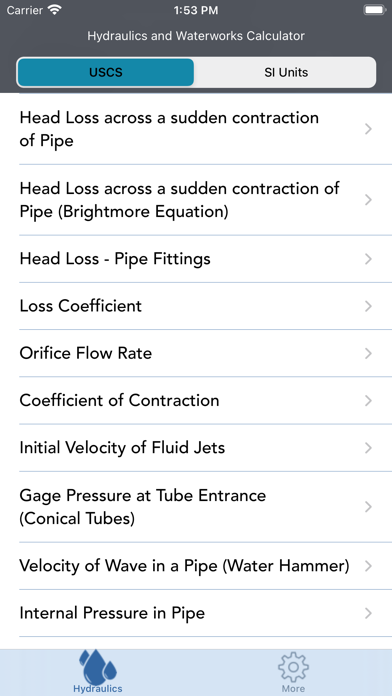Viewport: 392px width, 696px height.
Task: Tap the battery indicator icon
Action: [x=375, y=10]
